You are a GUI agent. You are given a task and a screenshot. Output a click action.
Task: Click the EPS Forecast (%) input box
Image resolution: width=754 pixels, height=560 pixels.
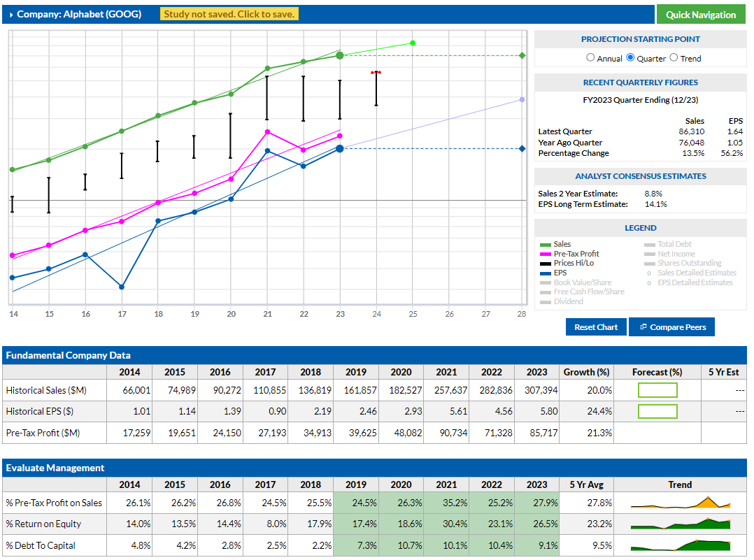[657, 411]
